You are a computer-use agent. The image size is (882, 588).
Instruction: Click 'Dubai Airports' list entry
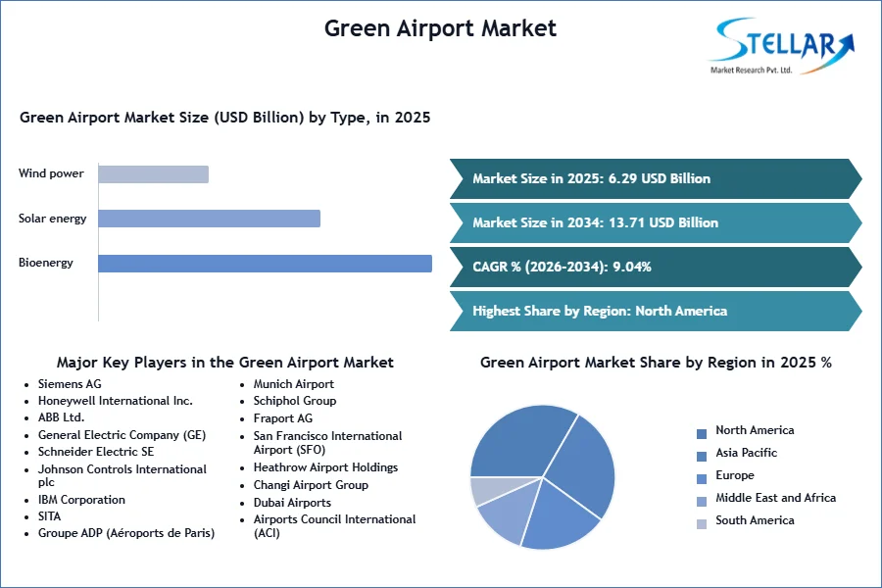point(292,503)
